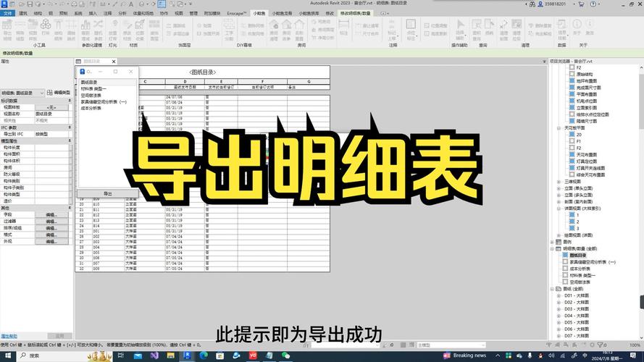644x362 pixels.
Task: Select 空间做法表 in the project browser
Action: tap(580, 282)
